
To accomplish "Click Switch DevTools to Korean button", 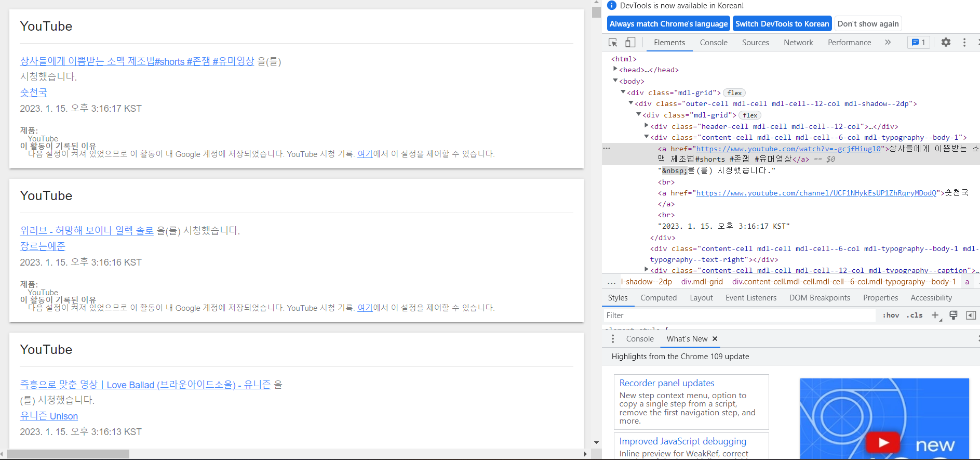I will (x=782, y=24).
